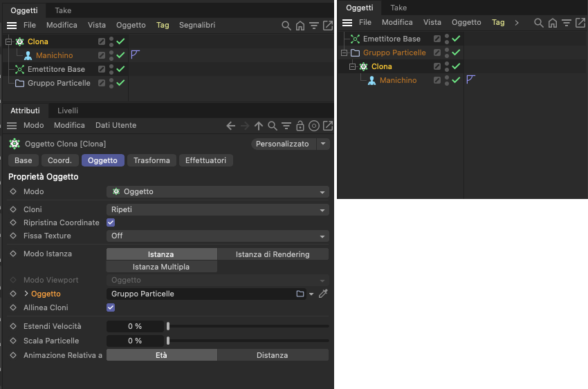The width and height of the screenshot is (588, 389).
Task: Click the eyedropper picker beside Gruppo Particelle
Action: pos(323,294)
